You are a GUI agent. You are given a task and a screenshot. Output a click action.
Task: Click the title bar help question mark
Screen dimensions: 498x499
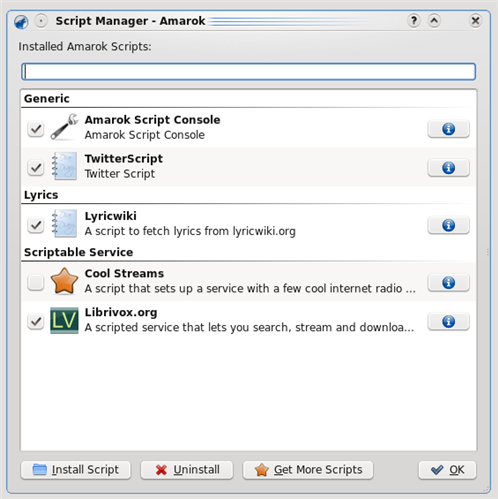point(414,21)
